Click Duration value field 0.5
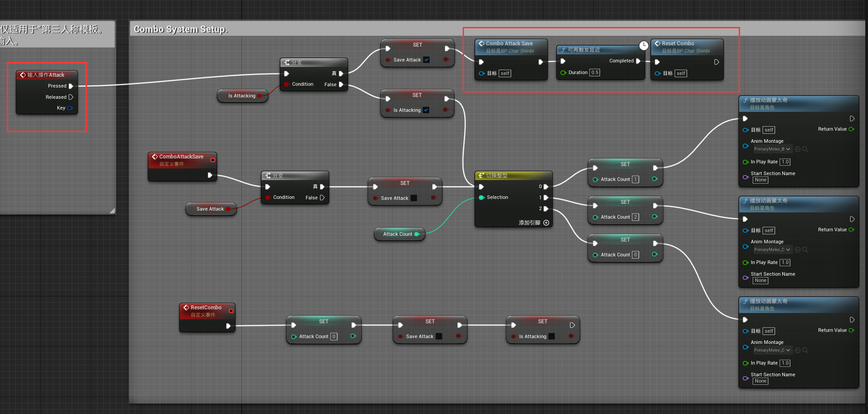This screenshot has height=414, width=868. 595,72
